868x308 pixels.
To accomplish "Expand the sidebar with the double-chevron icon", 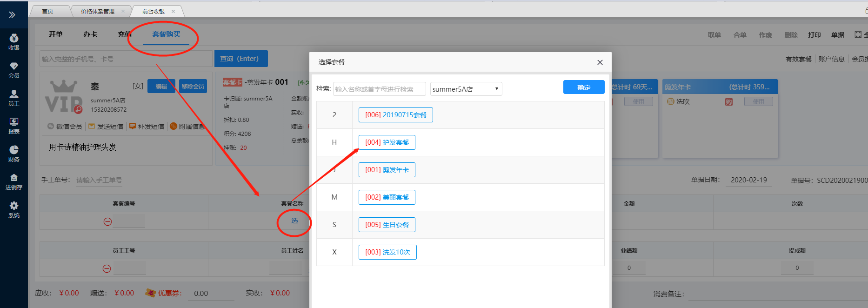I will pyautogui.click(x=12, y=15).
